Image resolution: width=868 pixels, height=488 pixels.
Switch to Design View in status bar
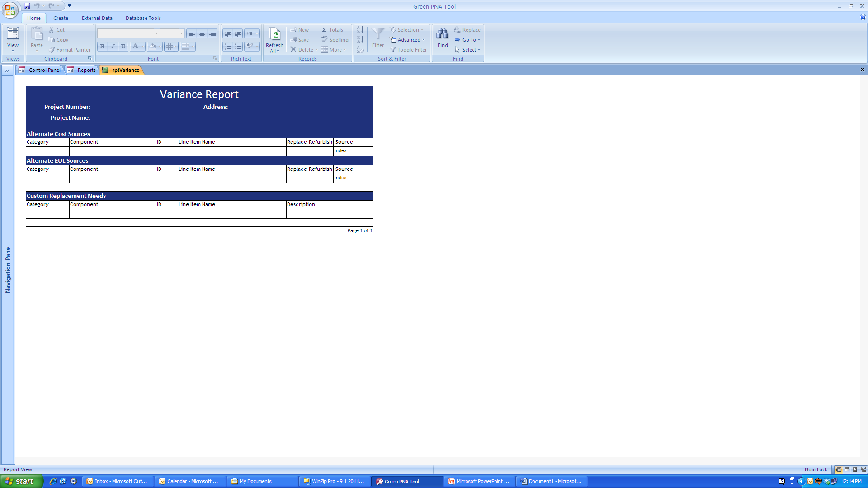click(863, 469)
